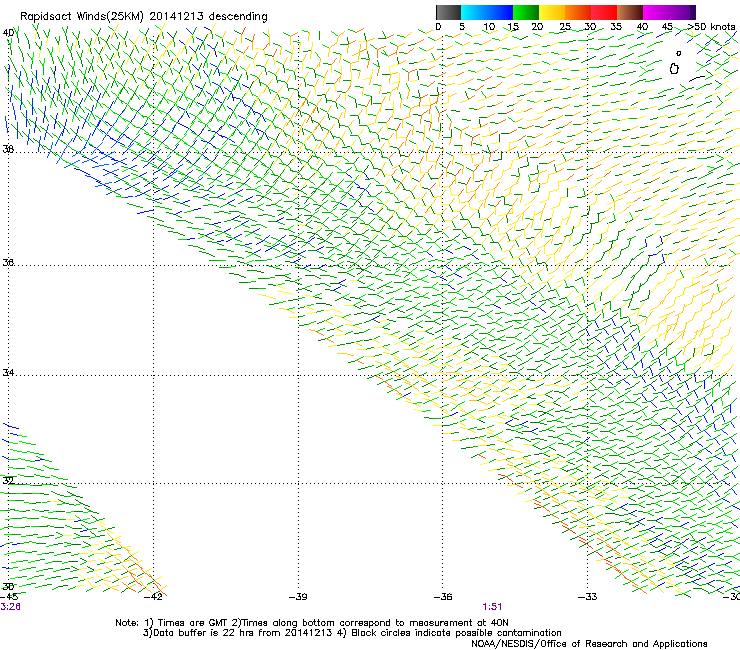Click the latitude label '36' on the left axis
This screenshot has width=740, height=650.
coord(8,262)
